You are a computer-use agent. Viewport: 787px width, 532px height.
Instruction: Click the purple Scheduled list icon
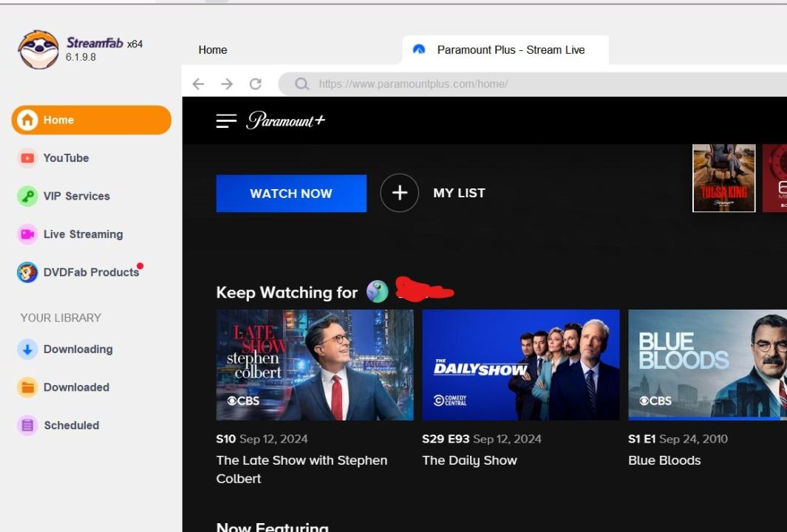[27, 426]
